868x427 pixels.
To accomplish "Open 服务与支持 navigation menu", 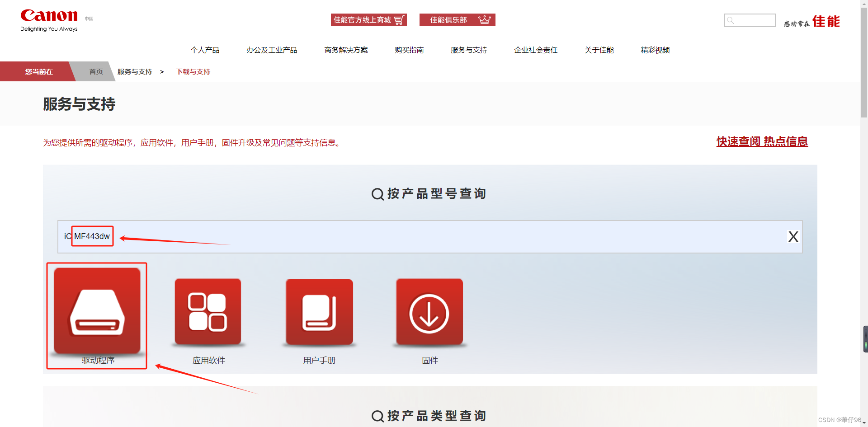I will point(469,50).
